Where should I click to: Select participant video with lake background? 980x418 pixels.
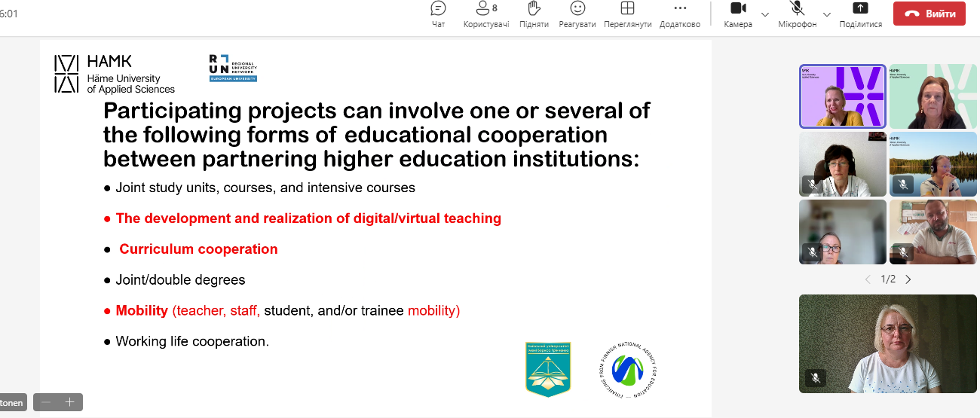(x=933, y=164)
